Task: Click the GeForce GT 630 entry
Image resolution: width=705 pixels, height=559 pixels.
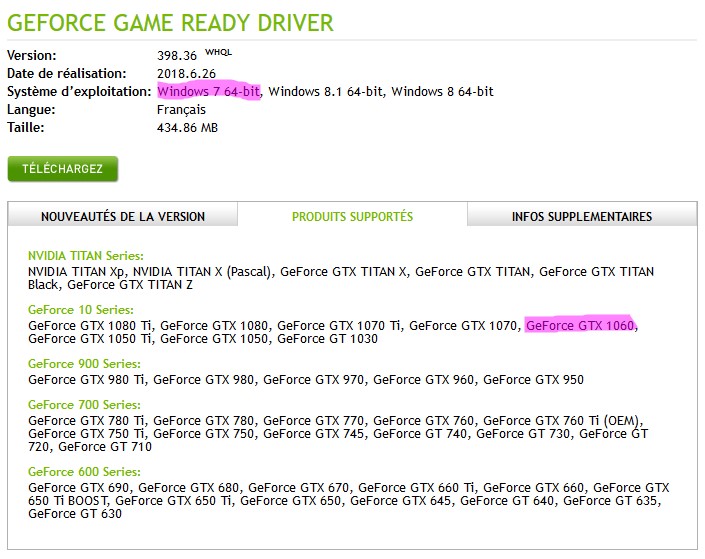Action: (x=75, y=514)
